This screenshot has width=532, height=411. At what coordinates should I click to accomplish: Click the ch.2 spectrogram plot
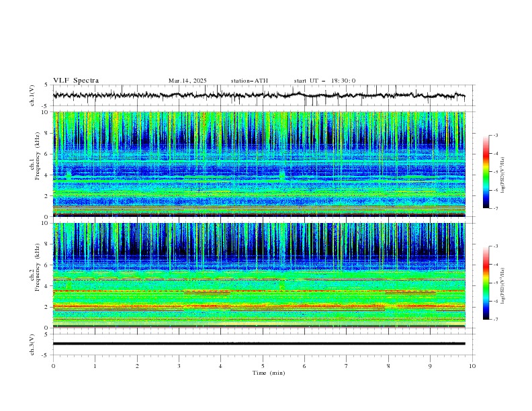click(x=259, y=275)
